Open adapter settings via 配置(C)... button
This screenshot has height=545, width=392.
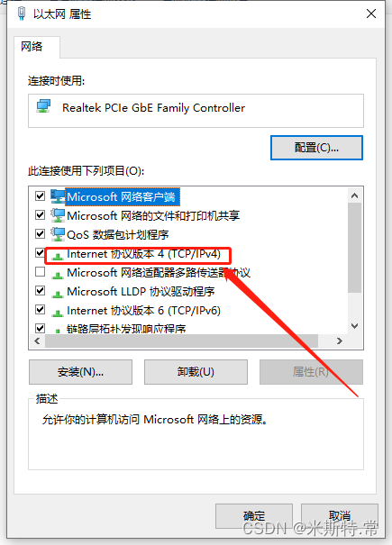click(316, 148)
